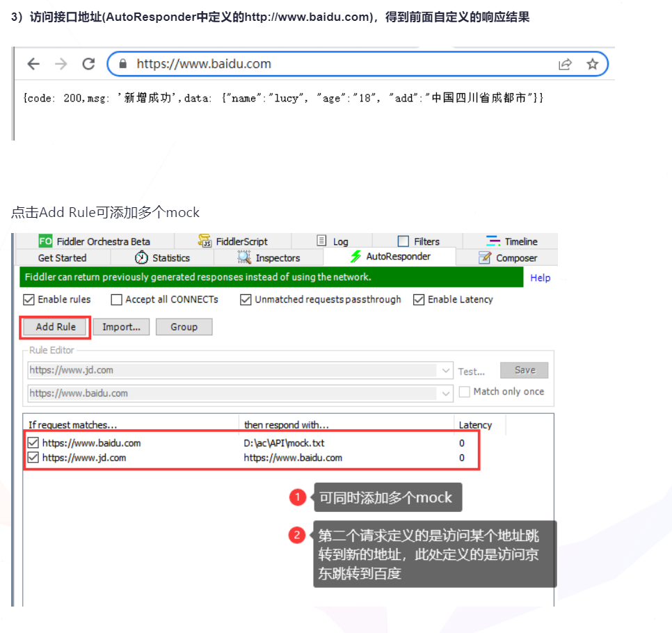Click the padlock icon in address bar
This screenshot has height=633, width=672.
coord(122,64)
